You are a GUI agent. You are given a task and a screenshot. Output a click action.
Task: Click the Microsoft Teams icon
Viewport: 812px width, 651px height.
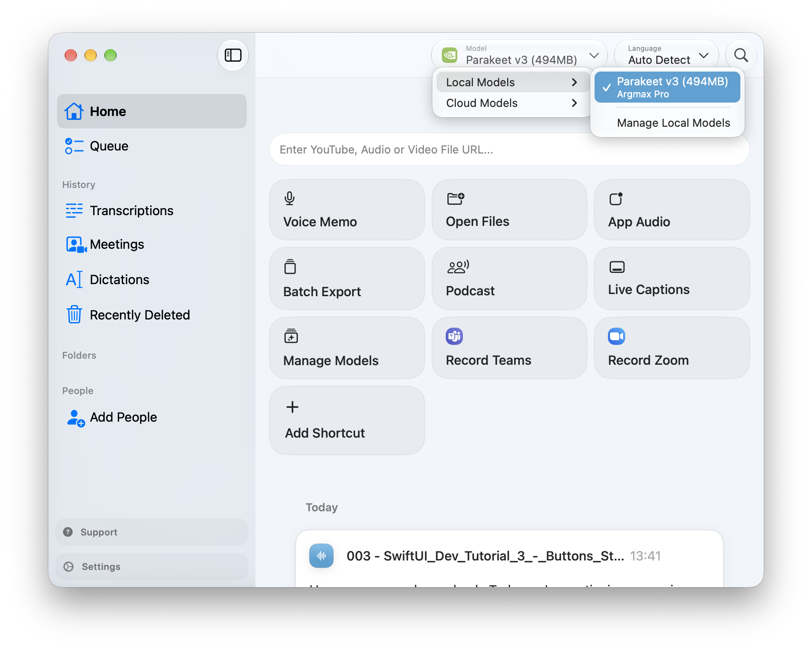(x=454, y=336)
